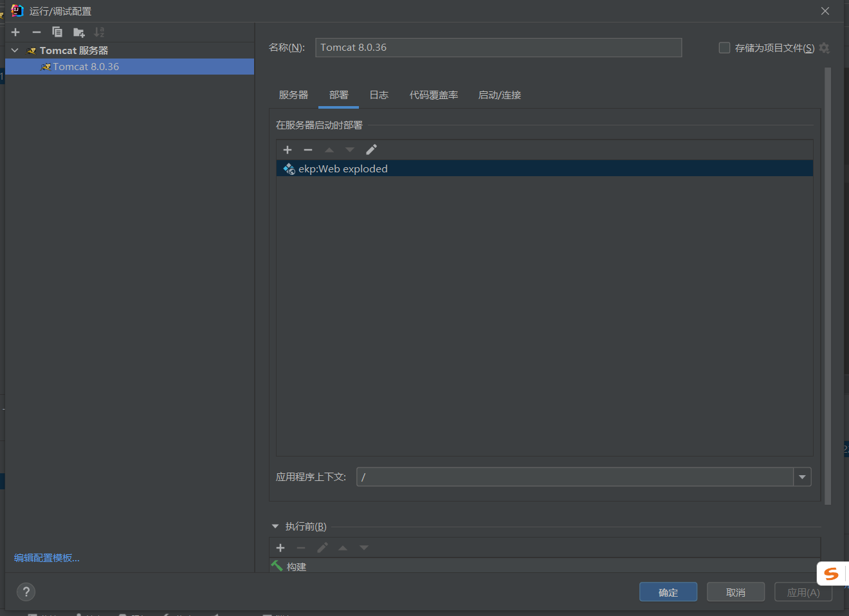This screenshot has width=849, height=616.
Task: Move deployment artifact up arrow
Action: pyautogui.click(x=329, y=150)
